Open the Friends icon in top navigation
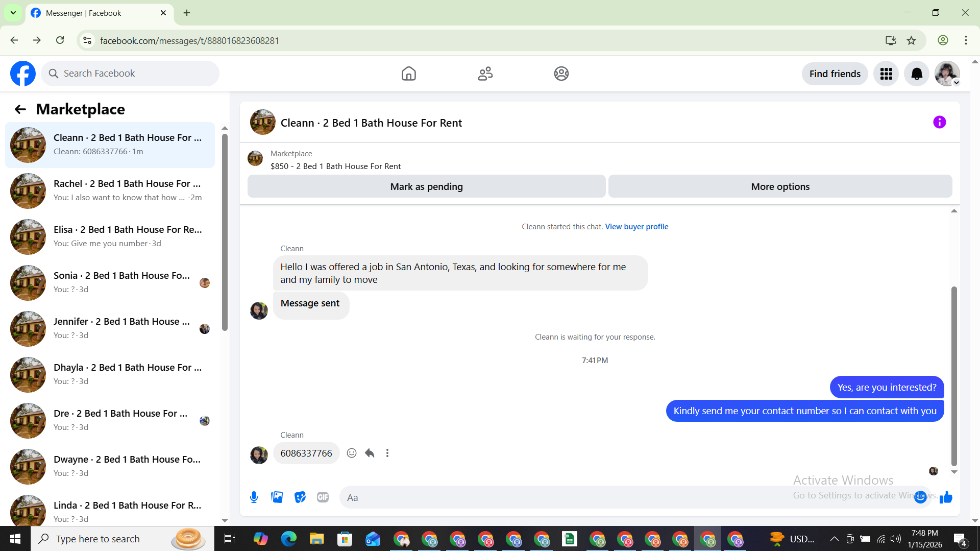Image resolution: width=980 pixels, height=551 pixels. click(485, 74)
